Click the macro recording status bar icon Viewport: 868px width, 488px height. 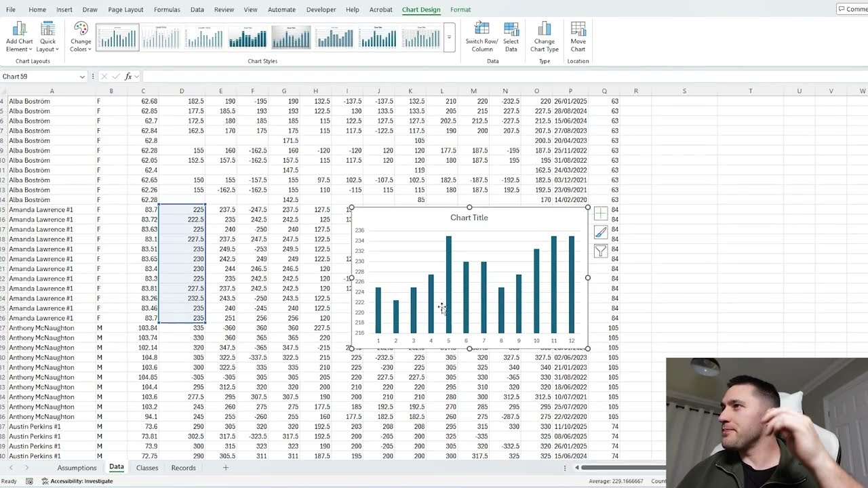coord(29,481)
